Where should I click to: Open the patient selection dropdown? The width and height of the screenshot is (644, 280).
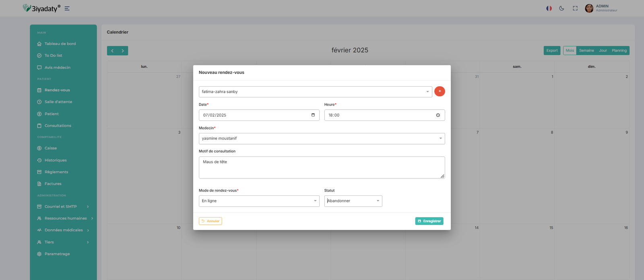click(315, 92)
